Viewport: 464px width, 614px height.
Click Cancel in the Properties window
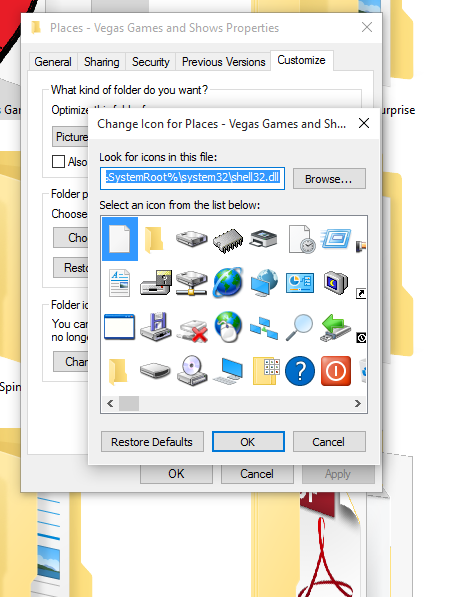click(257, 474)
